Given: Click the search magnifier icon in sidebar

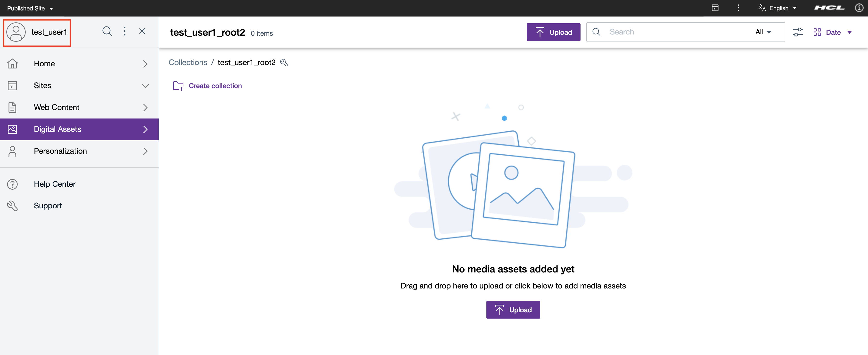Looking at the screenshot, I should (106, 32).
